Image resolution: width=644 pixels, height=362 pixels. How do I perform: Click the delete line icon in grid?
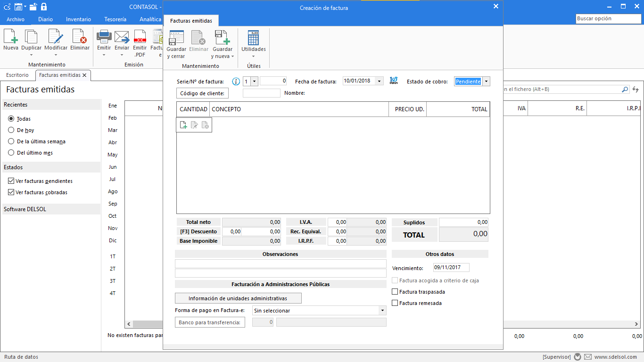205,125
